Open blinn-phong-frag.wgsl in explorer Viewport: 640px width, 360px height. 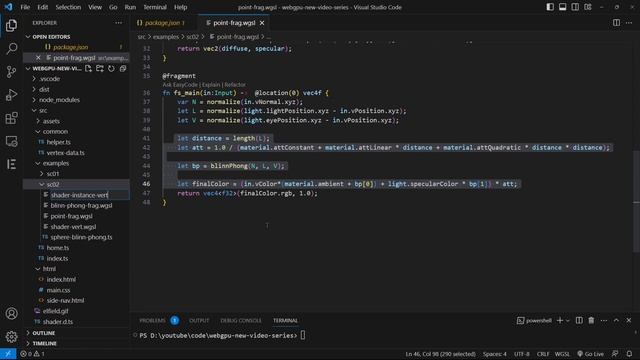[x=81, y=206]
